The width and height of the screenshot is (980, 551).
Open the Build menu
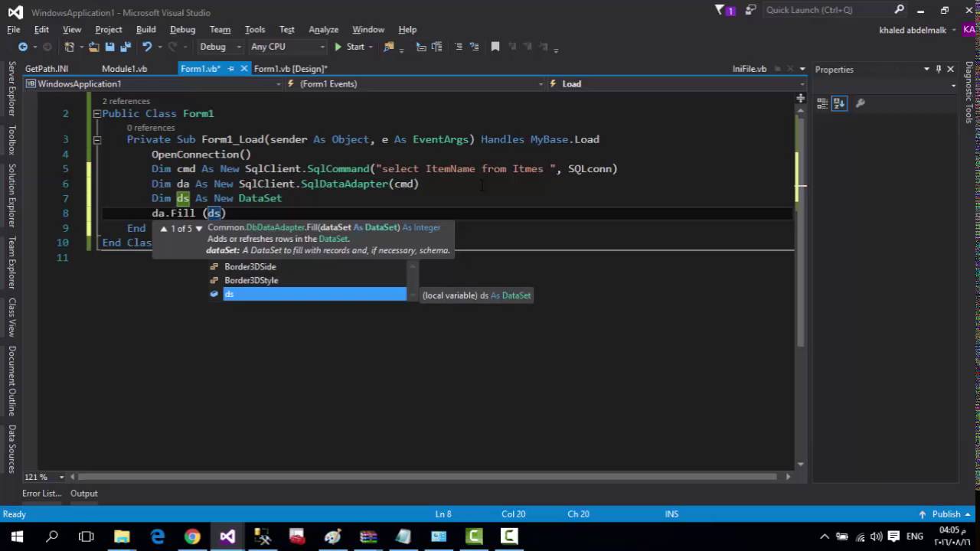click(146, 29)
